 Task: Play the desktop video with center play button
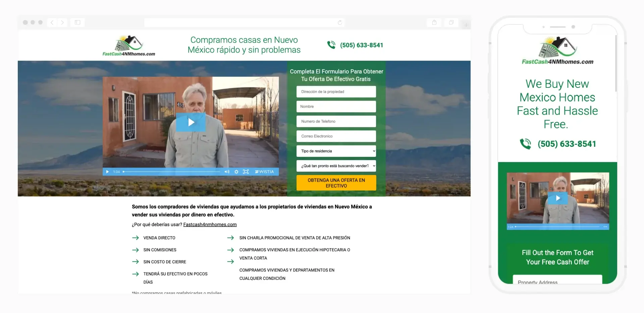tap(191, 122)
